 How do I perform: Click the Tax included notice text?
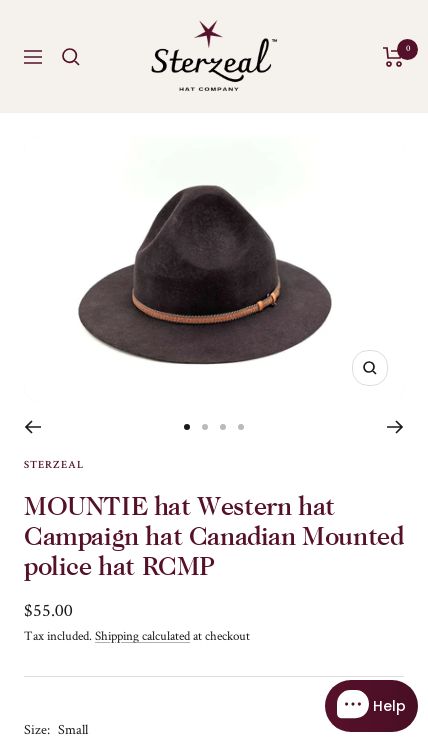pos(58,636)
